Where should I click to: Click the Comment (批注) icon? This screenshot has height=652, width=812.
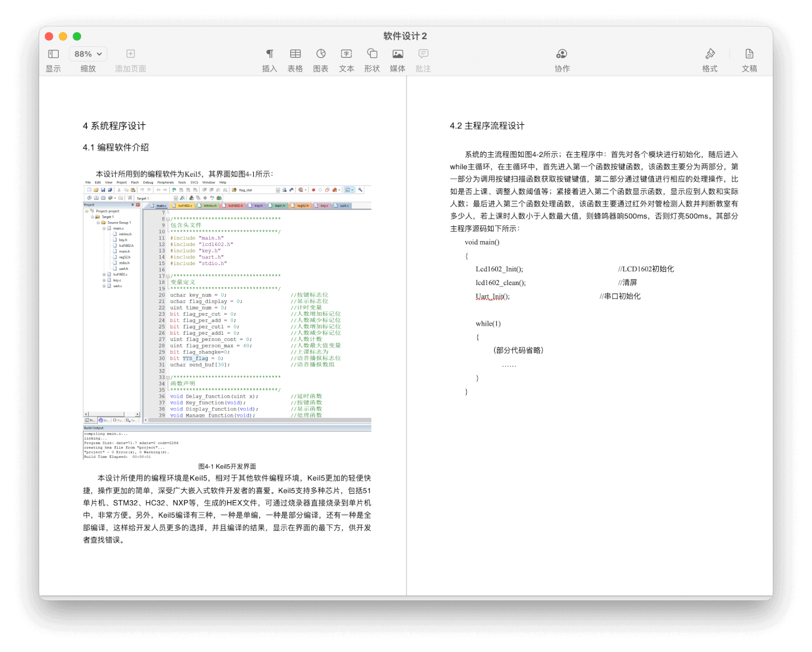point(423,53)
